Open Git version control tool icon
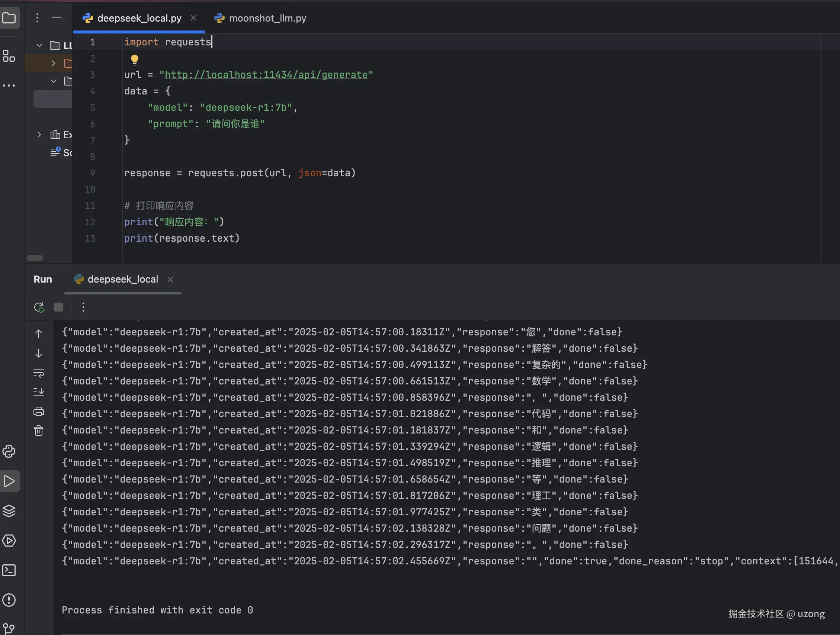 [9, 628]
